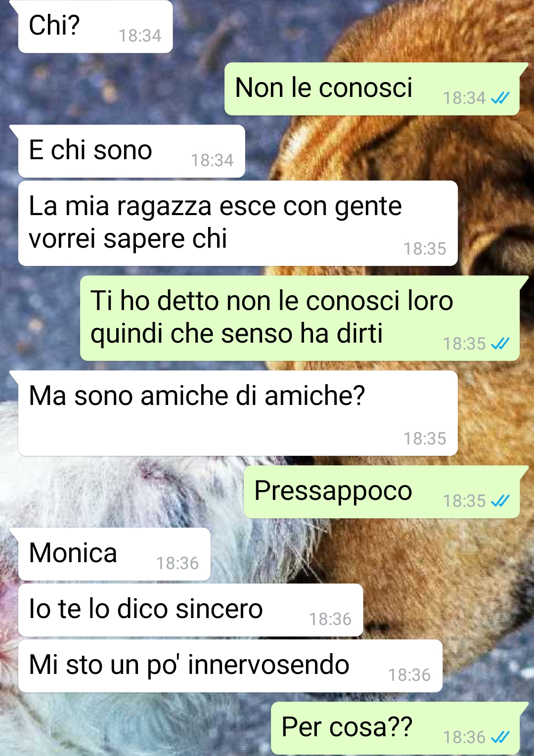Image resolution: width=534 pixels, height=756 pixels.
Task: Select the "Non le conosci" sent message
Action: tap(372, 89)
